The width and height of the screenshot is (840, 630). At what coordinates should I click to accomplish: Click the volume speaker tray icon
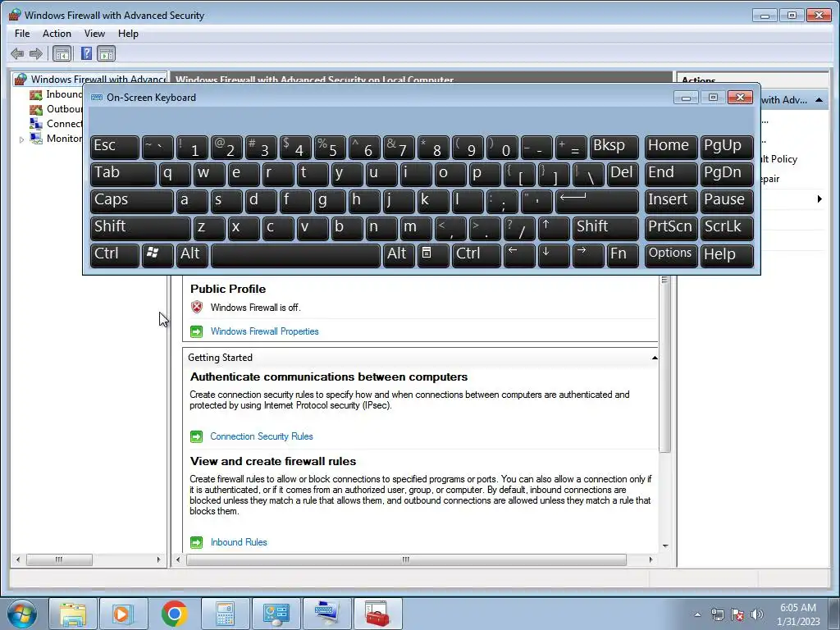tap(757, 614)
